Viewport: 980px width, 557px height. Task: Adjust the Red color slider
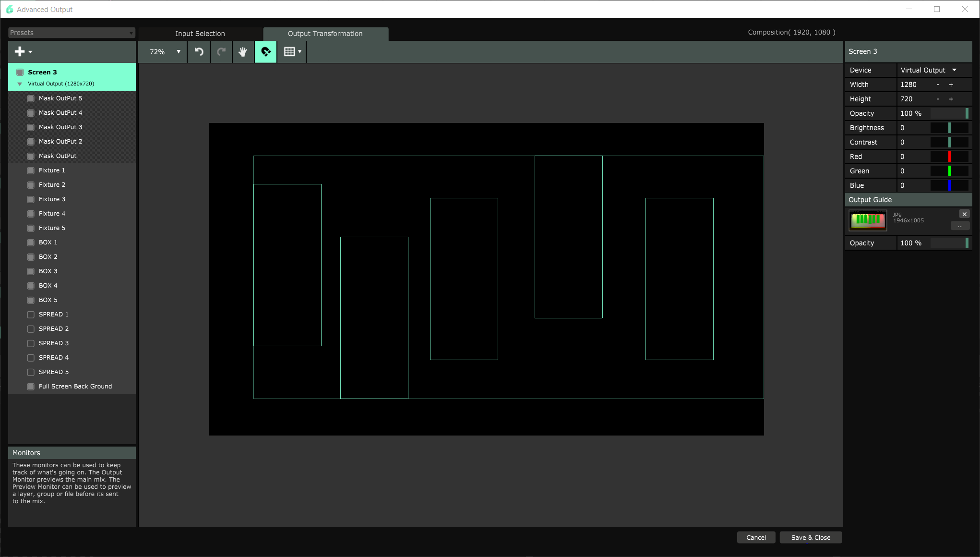pyautogui.click(x=949, y=157)
